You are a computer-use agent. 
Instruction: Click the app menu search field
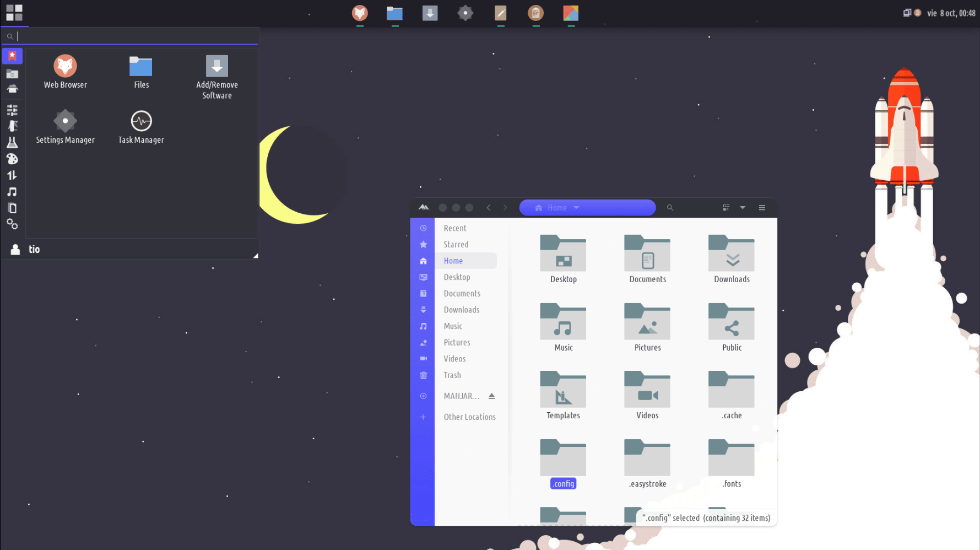[132, 36]
